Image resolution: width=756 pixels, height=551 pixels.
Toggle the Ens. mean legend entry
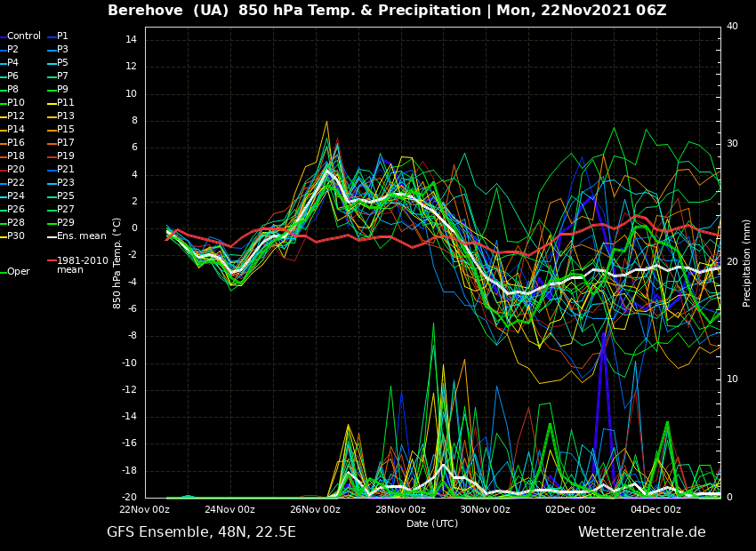(80, 236)
